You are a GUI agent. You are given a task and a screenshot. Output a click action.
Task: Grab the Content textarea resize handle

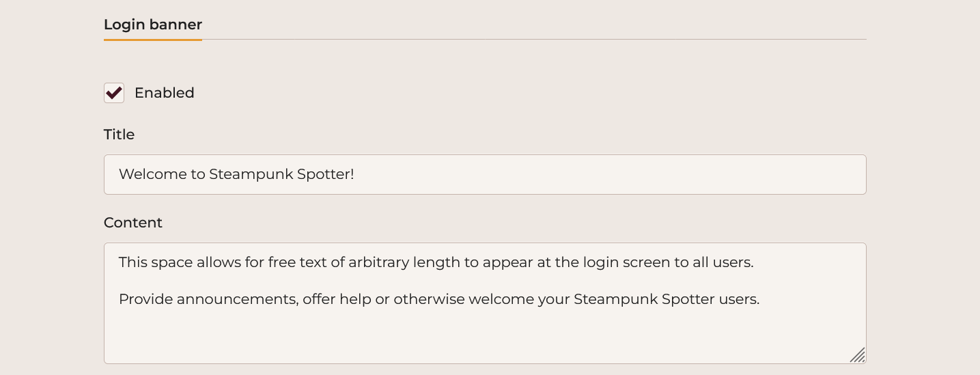pos(858,355)
